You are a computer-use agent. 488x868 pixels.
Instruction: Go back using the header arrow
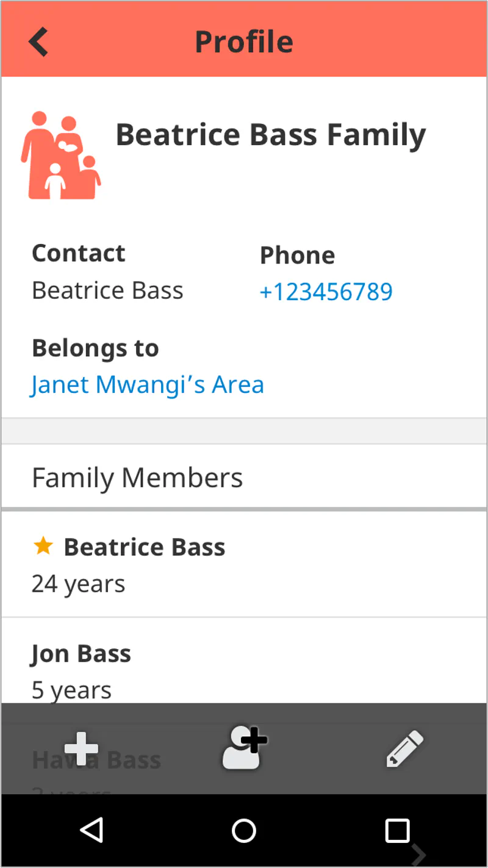click(x=38, y=41)
